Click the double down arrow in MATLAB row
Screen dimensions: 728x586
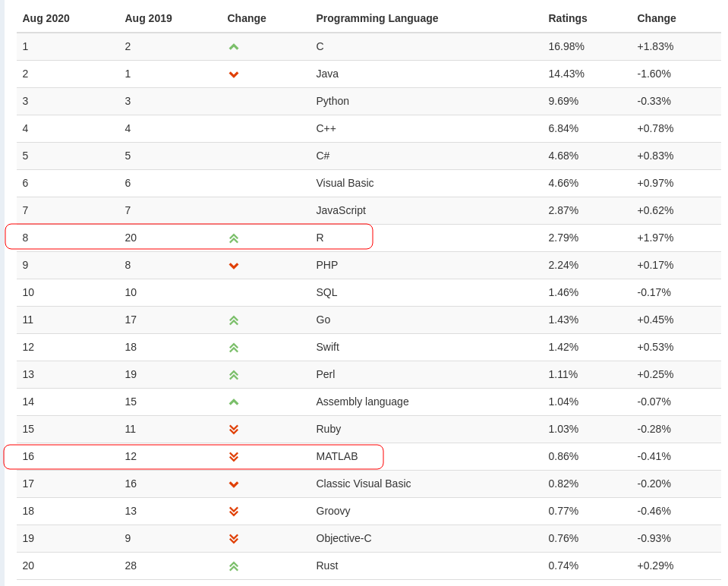click(234, 457)
